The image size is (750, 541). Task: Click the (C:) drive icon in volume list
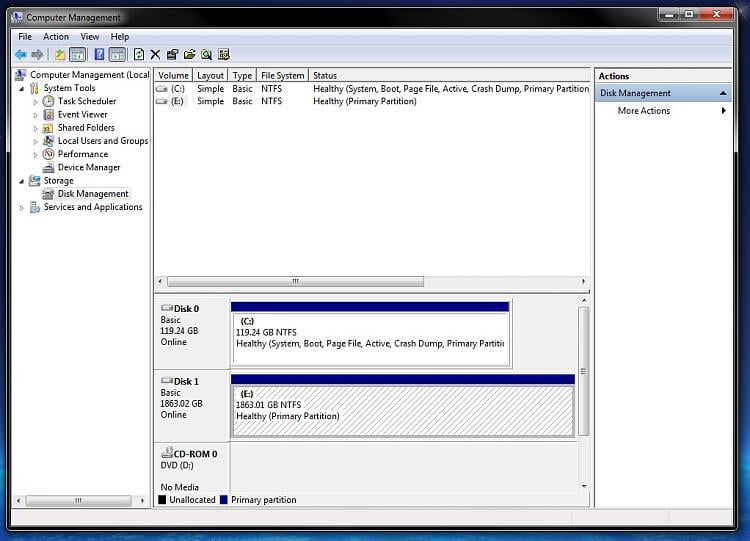(x=162, y=88)
